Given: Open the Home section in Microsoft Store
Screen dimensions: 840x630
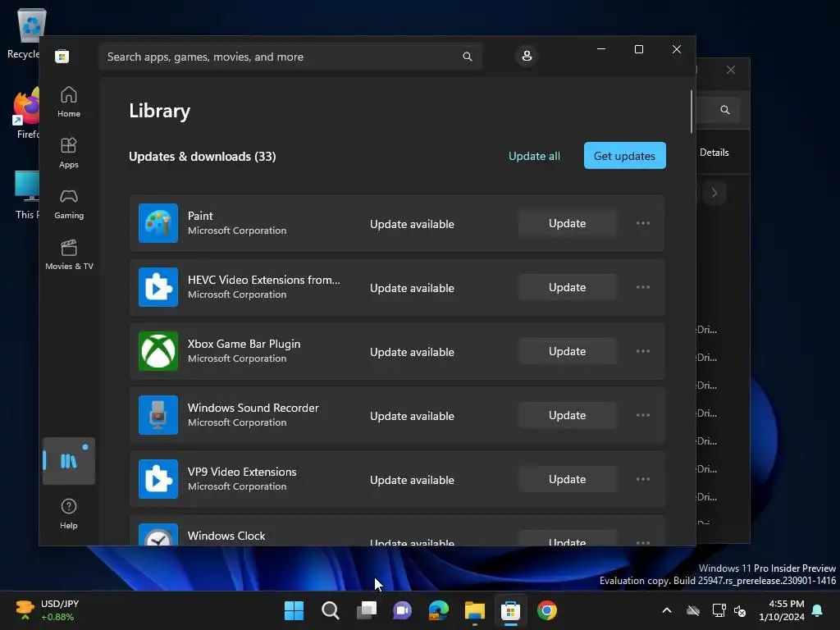Looking at the screenshot, I should [69, 102].
